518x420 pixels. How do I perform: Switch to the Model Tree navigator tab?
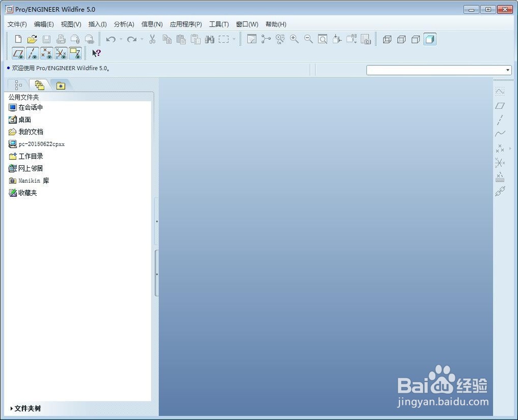(x=18, y=85)
